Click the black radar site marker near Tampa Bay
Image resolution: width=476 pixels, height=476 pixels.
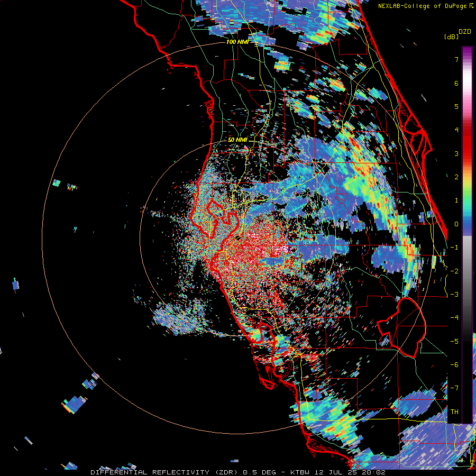click(x=239, y=239)
